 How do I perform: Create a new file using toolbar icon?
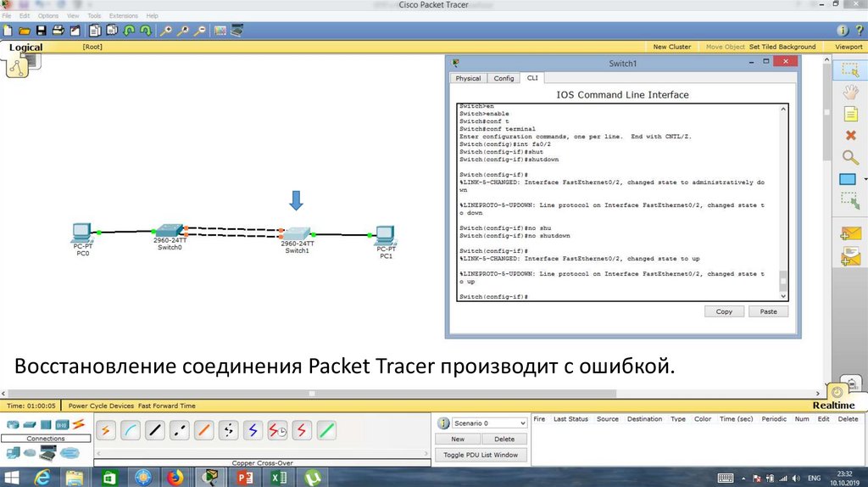[8, 31]
